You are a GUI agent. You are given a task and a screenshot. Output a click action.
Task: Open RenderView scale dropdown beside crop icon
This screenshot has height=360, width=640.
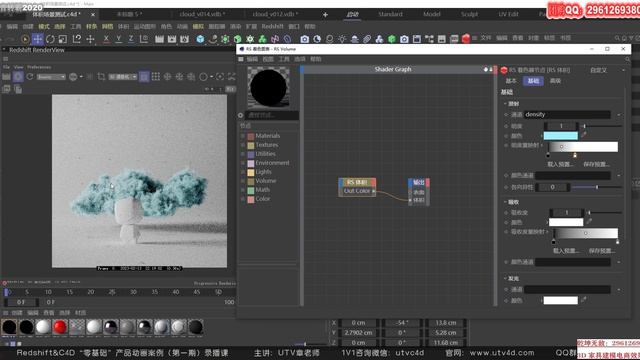(122, 77)
